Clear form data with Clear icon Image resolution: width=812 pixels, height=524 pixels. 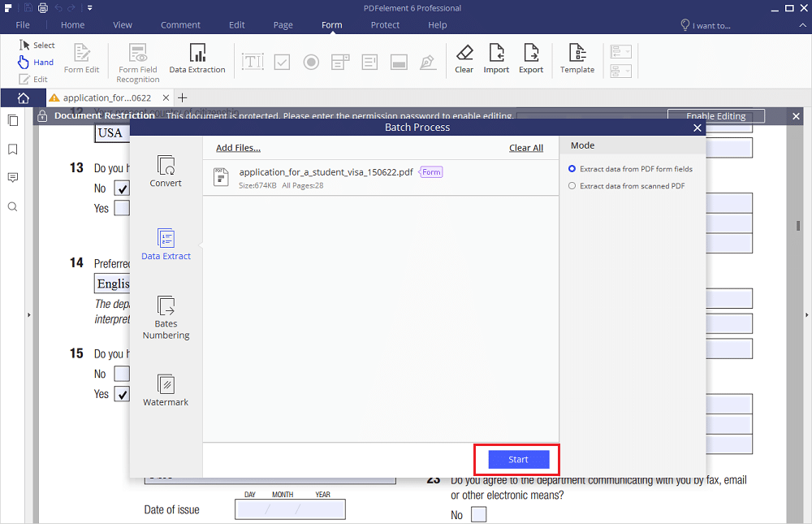[464, 58]
